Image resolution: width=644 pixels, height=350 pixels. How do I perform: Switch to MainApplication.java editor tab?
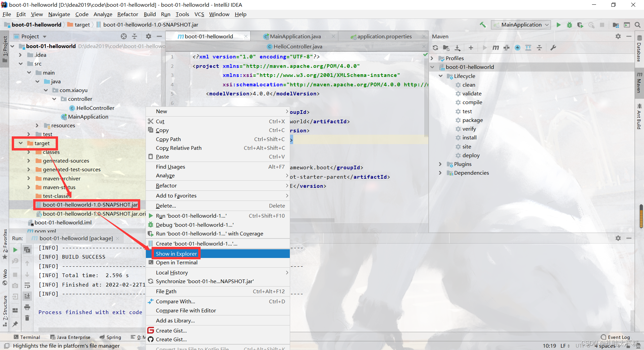coord(295,36)
